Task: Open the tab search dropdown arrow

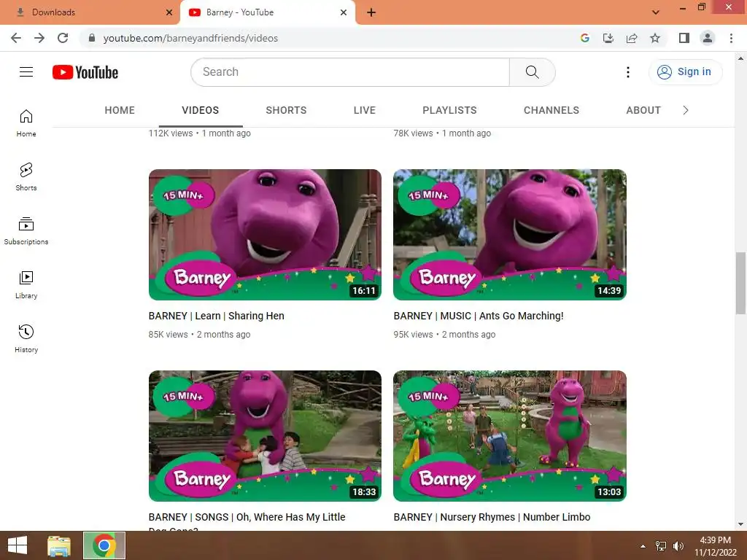Action: pyautogui.click(x=656, y=12)
